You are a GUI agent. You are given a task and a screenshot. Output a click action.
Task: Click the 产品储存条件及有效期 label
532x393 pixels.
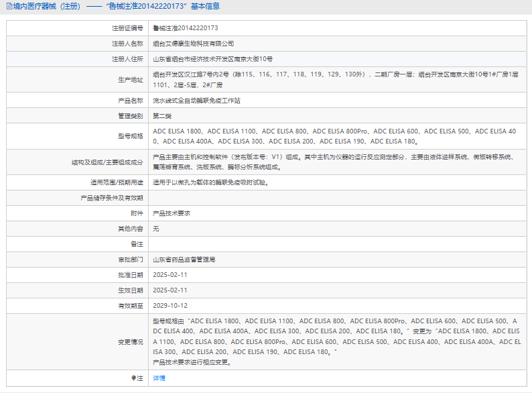pyautogui.click(x=112, y=198)
